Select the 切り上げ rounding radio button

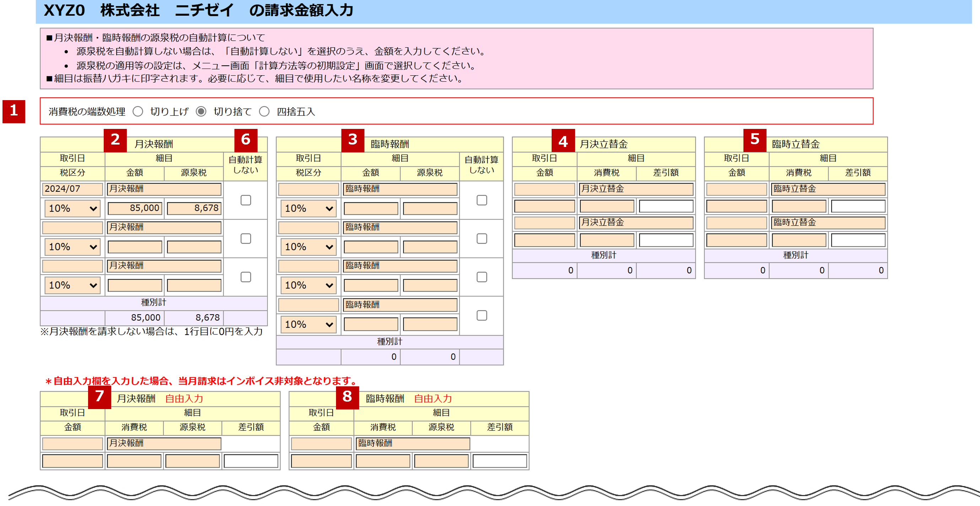pyautogui.click(x=138, y=111)
